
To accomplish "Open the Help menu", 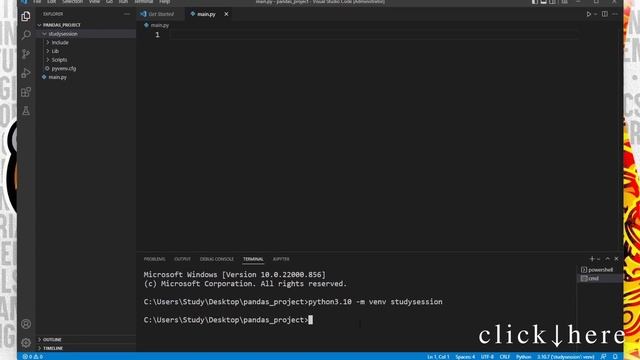I will (x=164, y=2).
